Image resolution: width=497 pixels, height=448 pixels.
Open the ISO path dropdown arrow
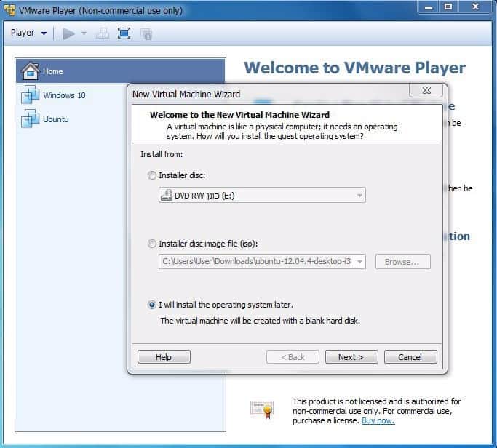click(359, 262)
